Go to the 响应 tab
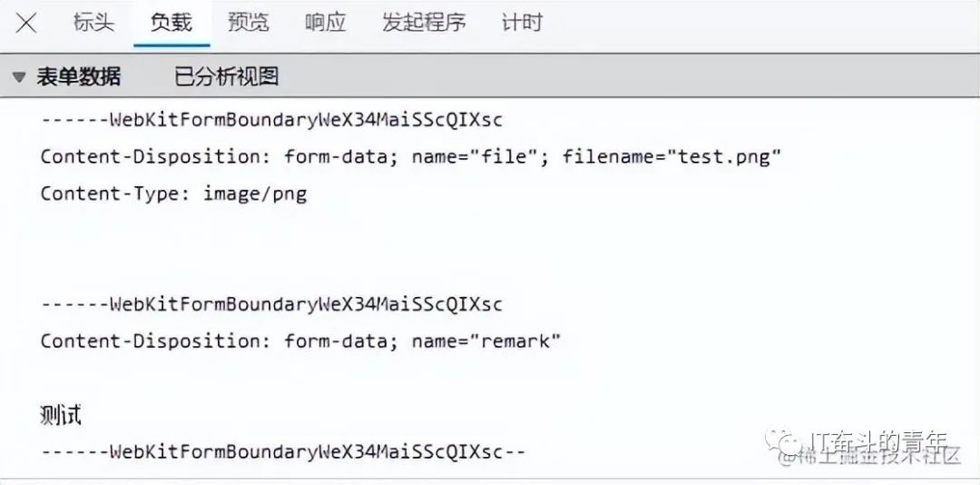This screenshot has width=980, height=485. click(x=325, y=24)
